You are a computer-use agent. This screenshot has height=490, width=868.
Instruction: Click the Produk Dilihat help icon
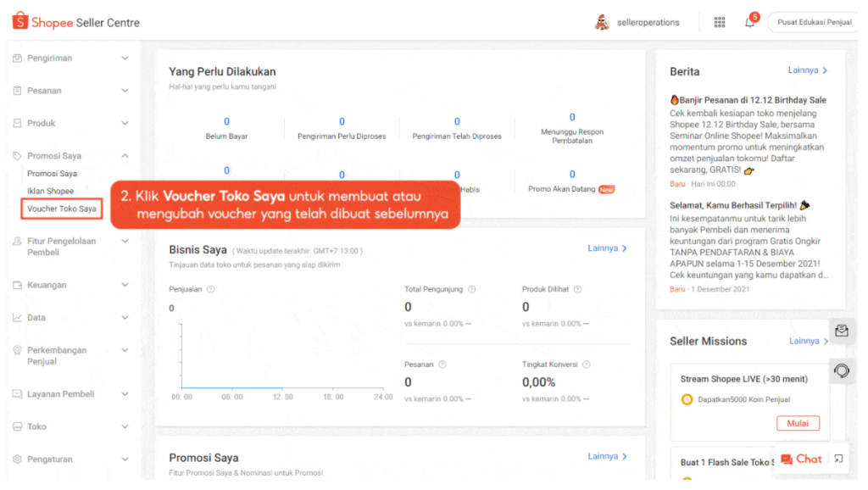click(577, 290)
